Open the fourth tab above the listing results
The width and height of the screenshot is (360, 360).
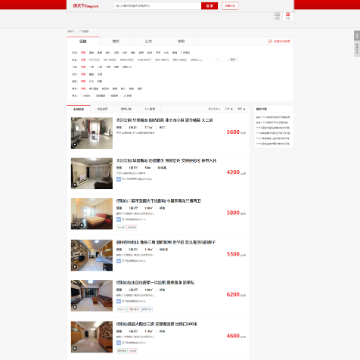150,109
